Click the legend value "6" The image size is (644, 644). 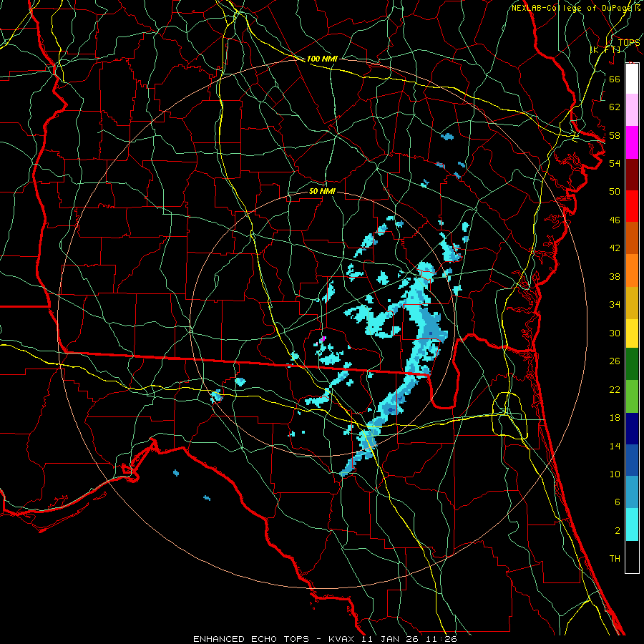617,502
